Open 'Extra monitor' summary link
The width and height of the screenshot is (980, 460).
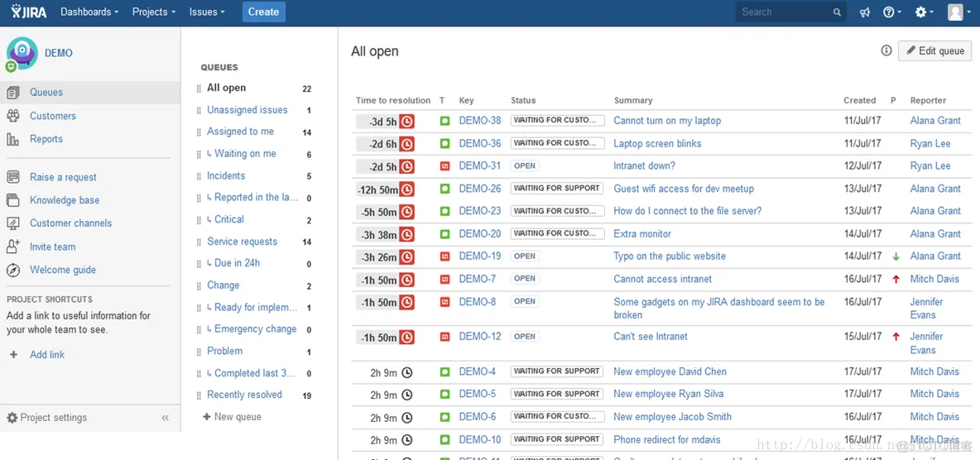tap(642, 234)
